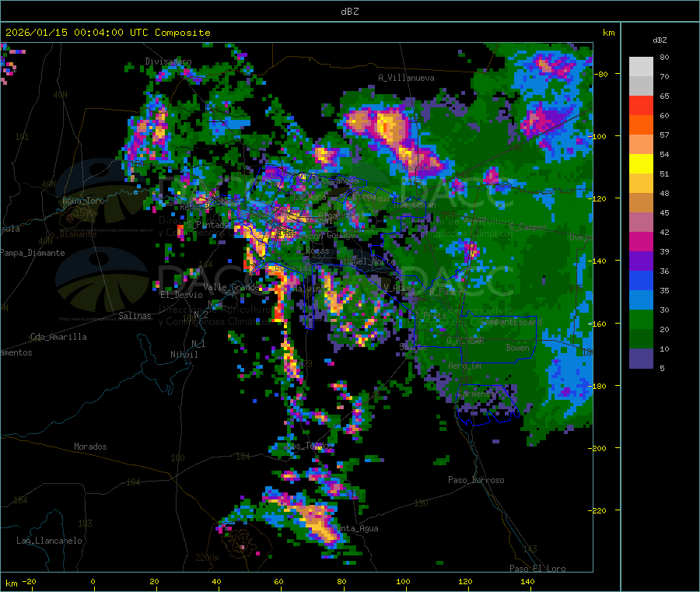Click the Paso_Barroso place label

(x=476, y=480)
